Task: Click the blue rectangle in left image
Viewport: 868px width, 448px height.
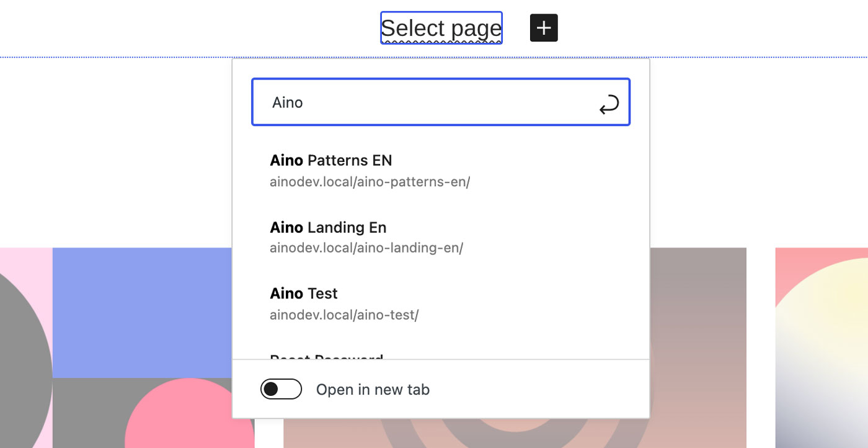Action: (143, 312)
